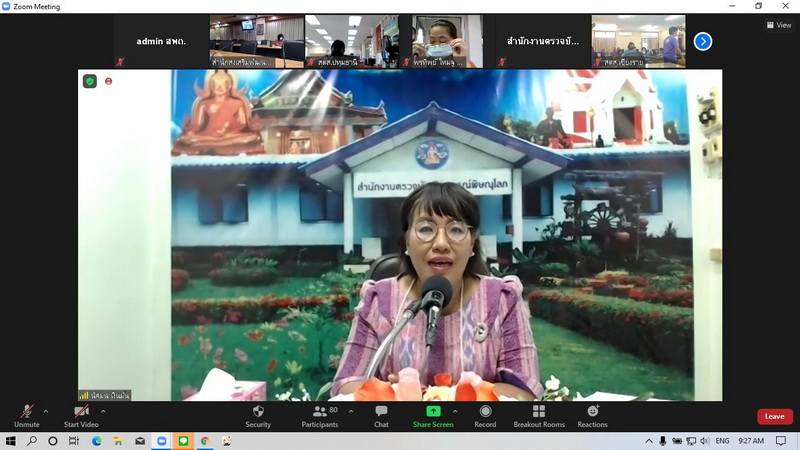Open Windows taskbar search
Viewport: 800px width, 450px height.
click(x=32, y=441)
